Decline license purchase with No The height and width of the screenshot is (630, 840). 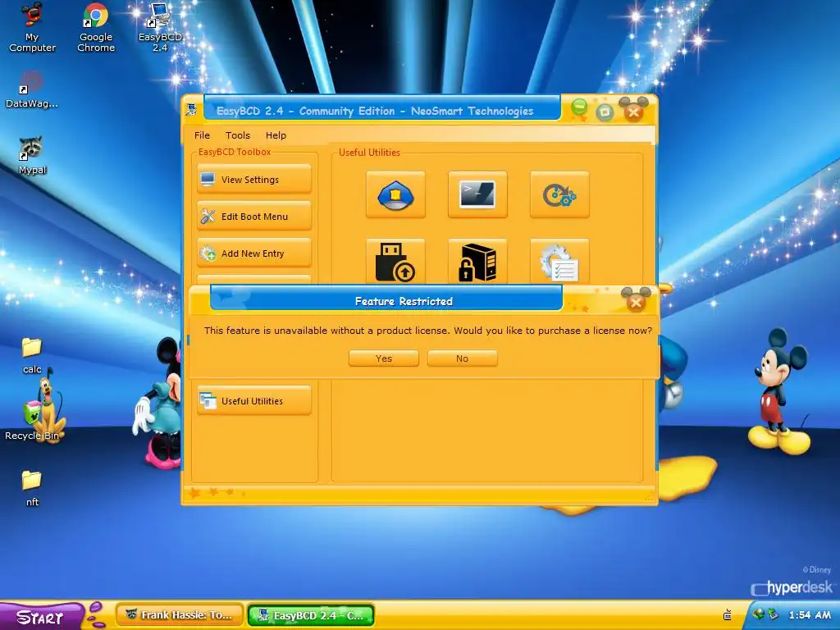coord(463,358)
